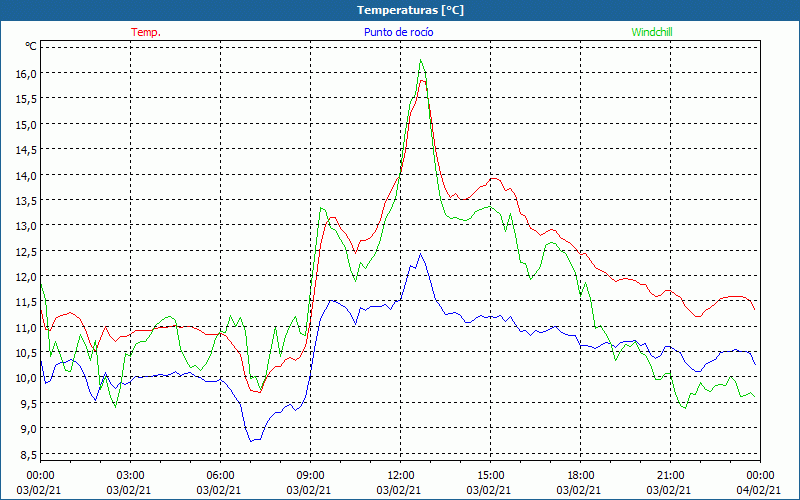The width and height of the screenshot is (800, 500).
Task: Click the red temperature peak near 12:45
Action: pos(422,80)
